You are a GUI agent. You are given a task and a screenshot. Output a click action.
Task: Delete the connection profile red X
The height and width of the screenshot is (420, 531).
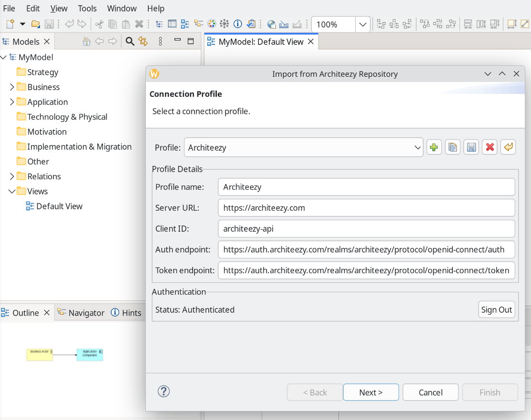click(490, 147)
